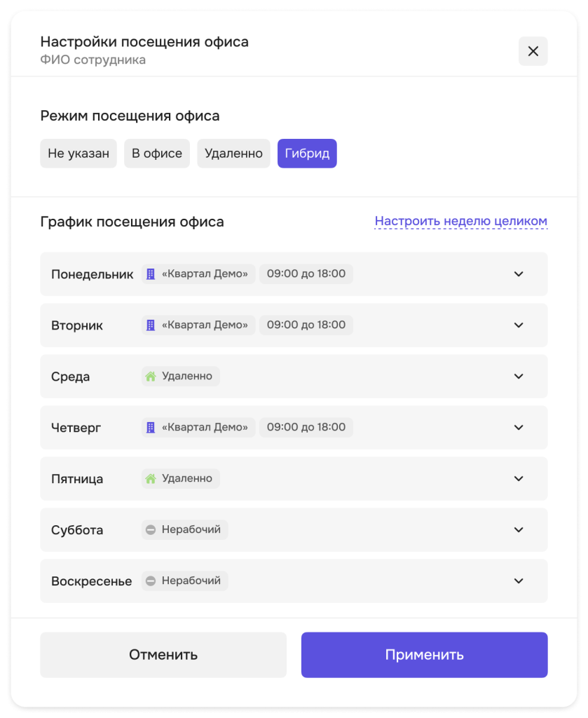Select the «В офисе» attendance mode
Image resolution: width=588 pixels, height=718 pixels.
click(x=157, y=154)
